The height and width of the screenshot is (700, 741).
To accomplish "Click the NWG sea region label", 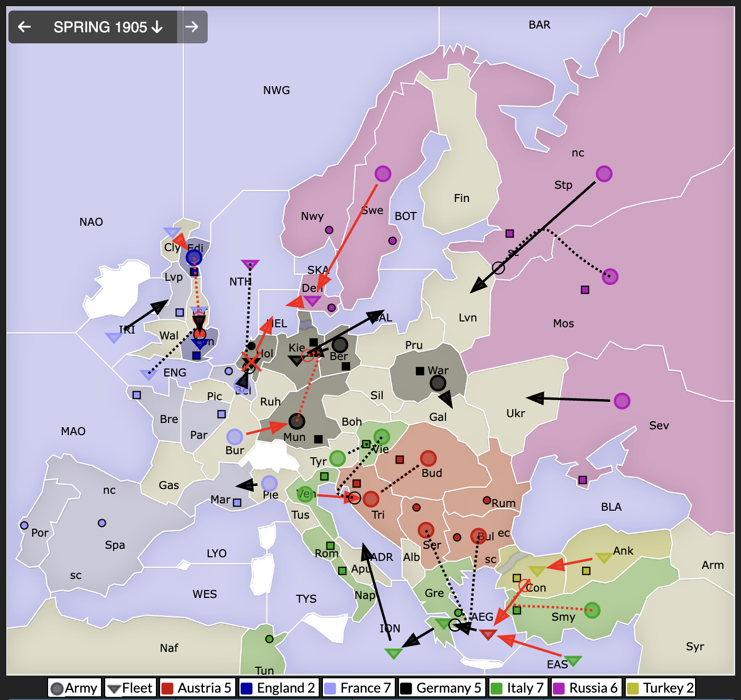I will click(276, 90).
